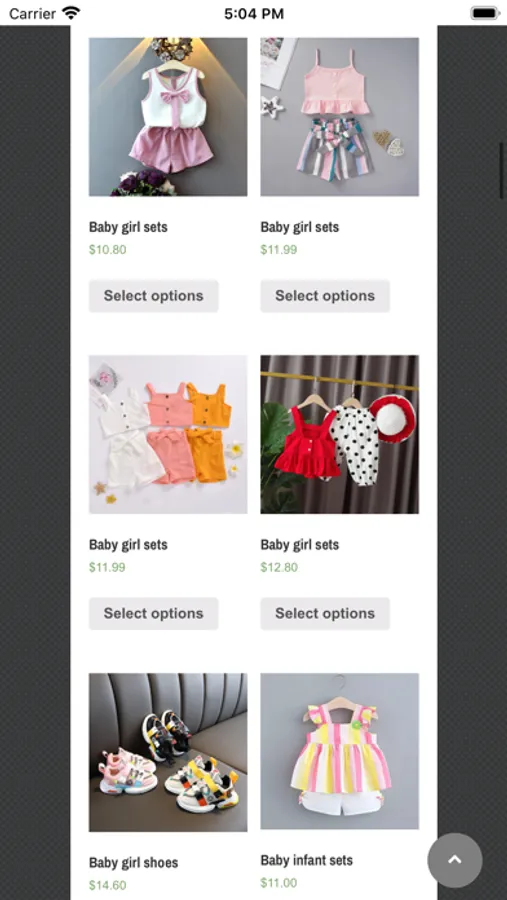Select options for the $10.80 set
507x900 pixels.
pos(153,296)
